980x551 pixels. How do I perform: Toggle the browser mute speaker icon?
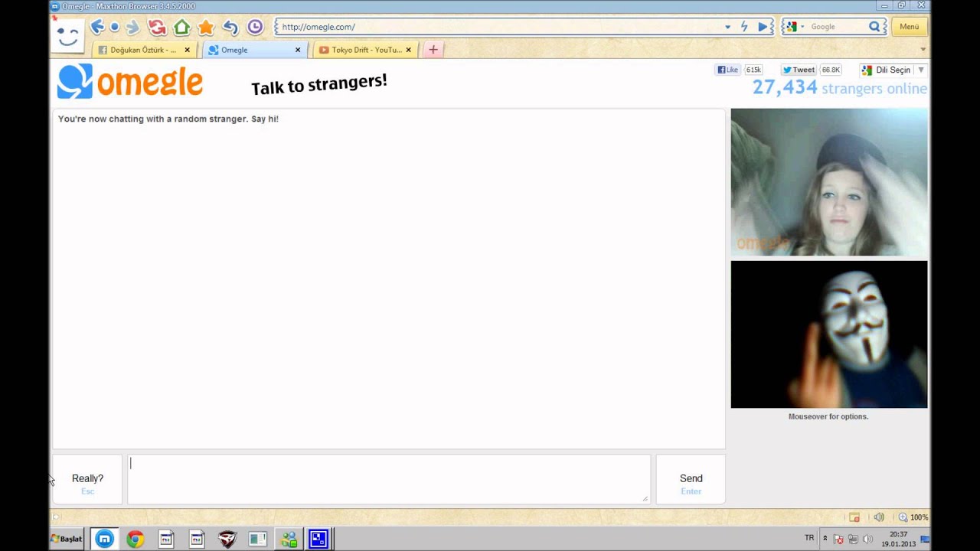tap(879, 517)
